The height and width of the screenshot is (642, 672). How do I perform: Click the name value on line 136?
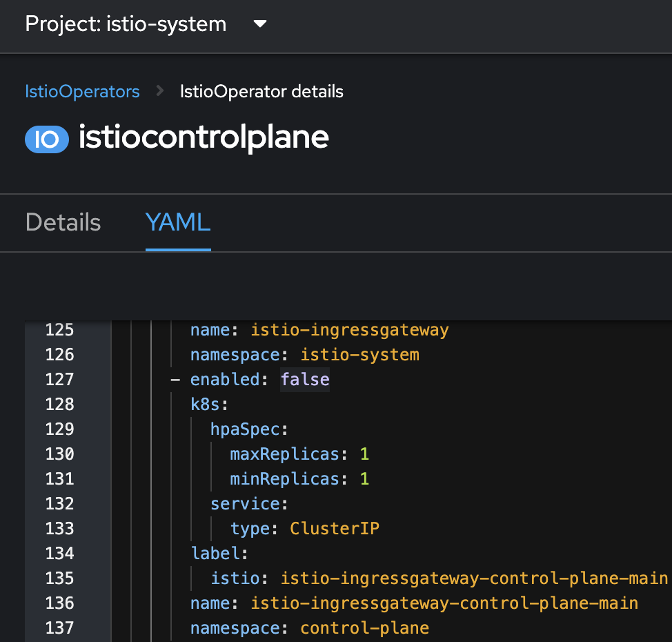pos(444,603)
